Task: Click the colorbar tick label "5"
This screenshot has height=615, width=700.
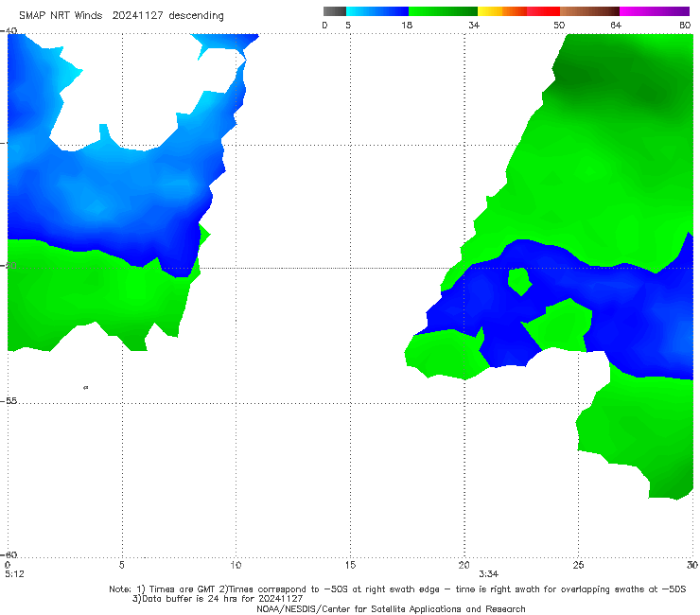Action: 348,25
